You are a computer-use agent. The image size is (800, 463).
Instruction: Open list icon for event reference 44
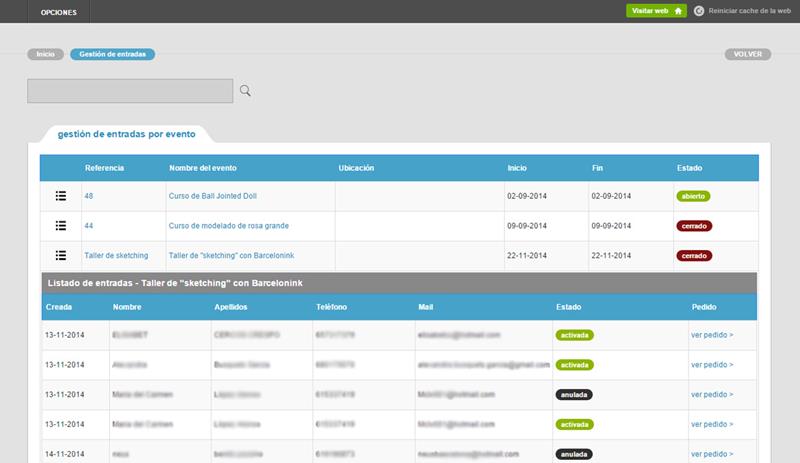pos(60,226)
